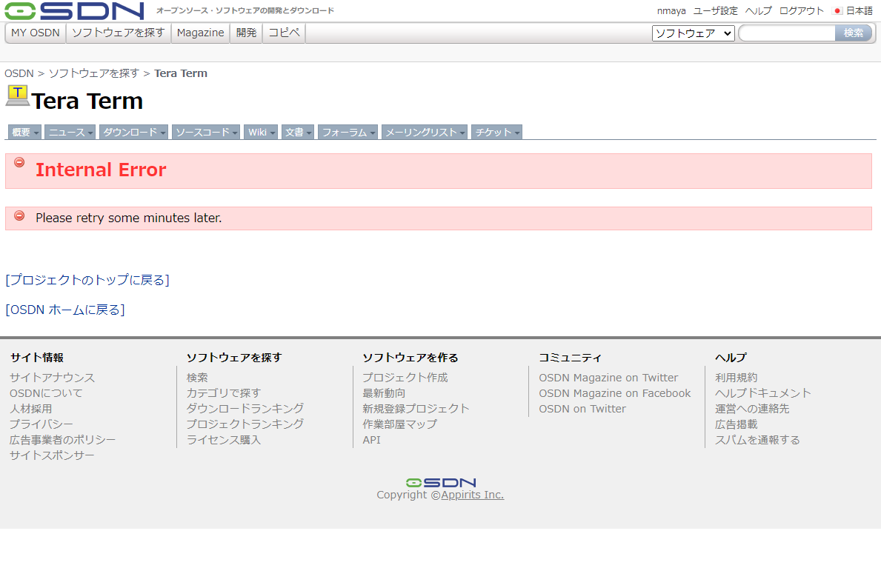881x588 pixels.
Task: Switch language via 日本語 link
Action: click(859, 10)
